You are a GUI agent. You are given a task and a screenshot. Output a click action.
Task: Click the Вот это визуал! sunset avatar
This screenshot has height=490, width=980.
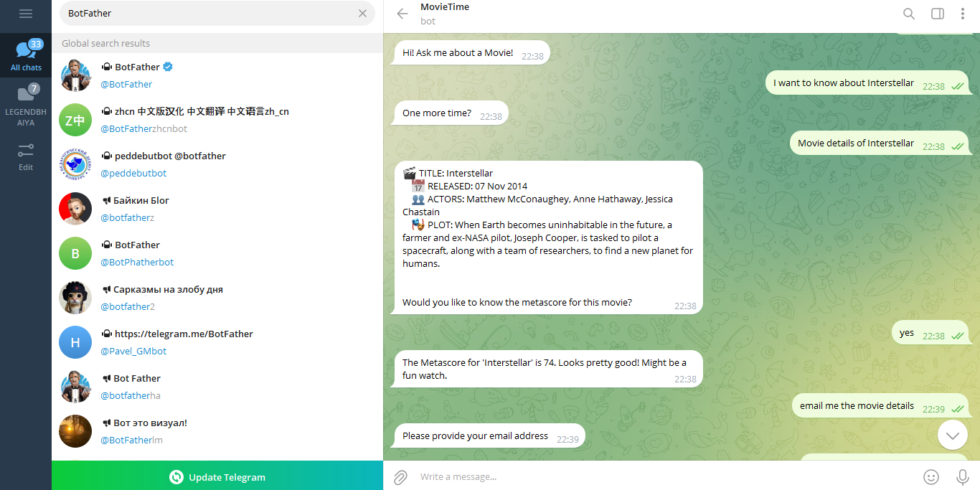pos(75,431)
